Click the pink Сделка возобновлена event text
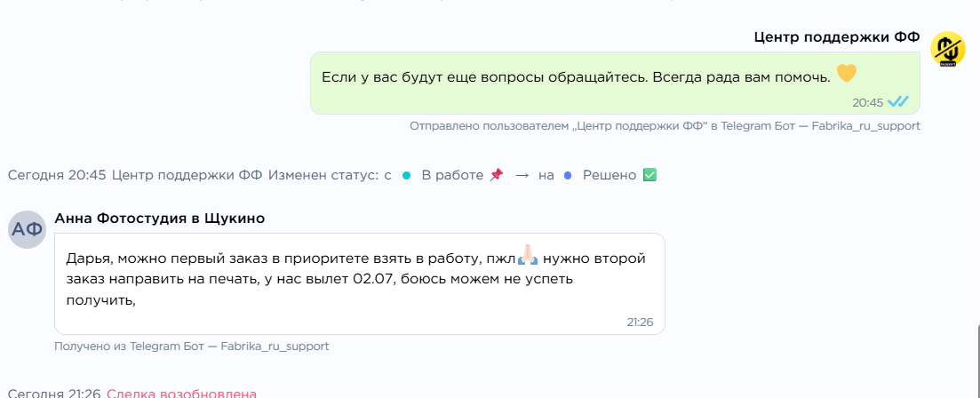 (182, 394)
